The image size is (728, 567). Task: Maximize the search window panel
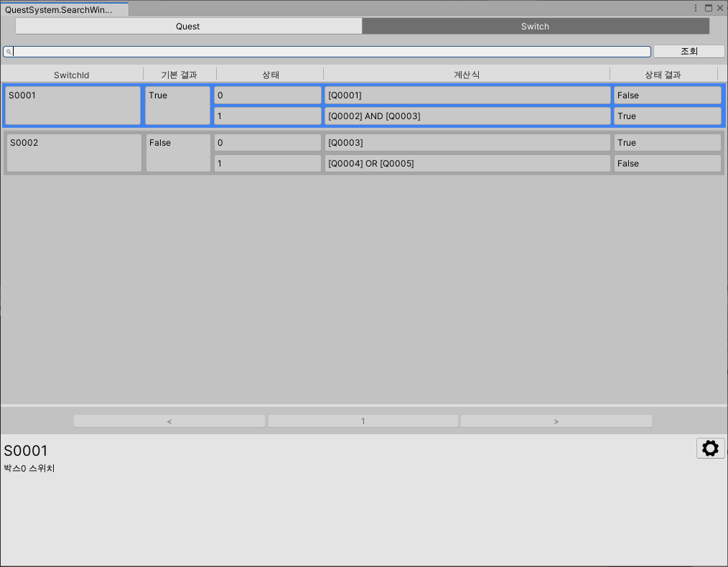[709, 8]
